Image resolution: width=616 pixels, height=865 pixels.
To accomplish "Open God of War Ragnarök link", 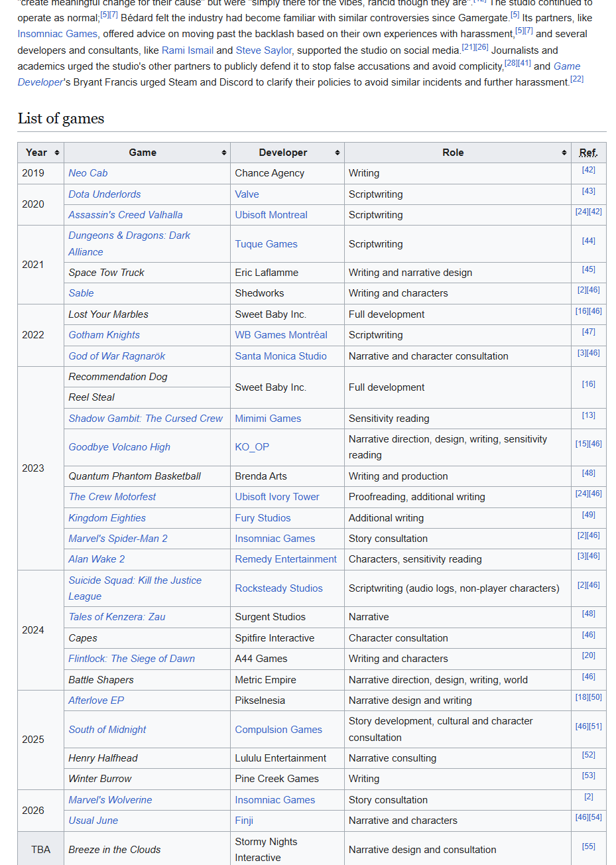I will click(x=117, y=356).
